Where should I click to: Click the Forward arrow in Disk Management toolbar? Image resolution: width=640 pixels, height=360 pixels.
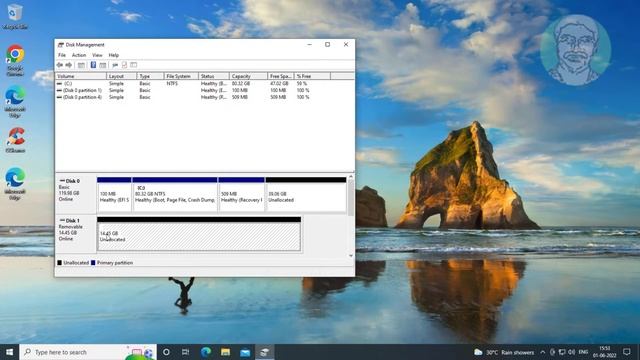pos(69,65)
